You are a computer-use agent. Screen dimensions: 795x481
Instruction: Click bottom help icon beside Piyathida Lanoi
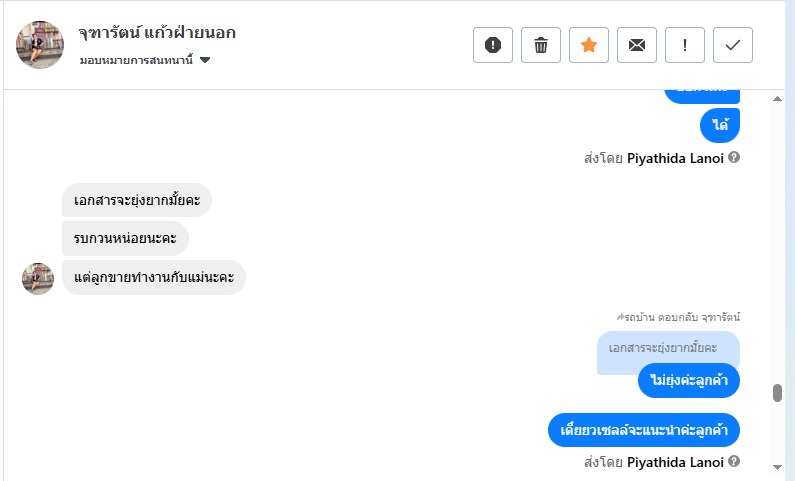point(734,462)
